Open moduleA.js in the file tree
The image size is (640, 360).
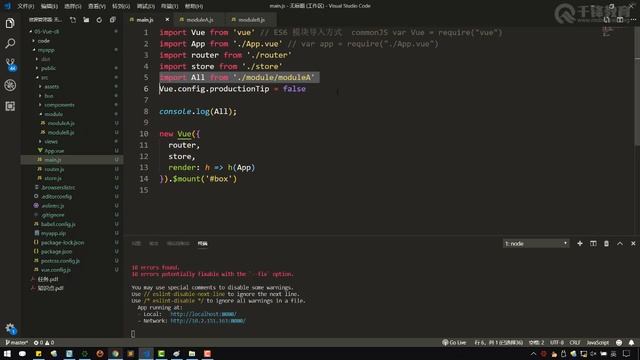(61, 123)
